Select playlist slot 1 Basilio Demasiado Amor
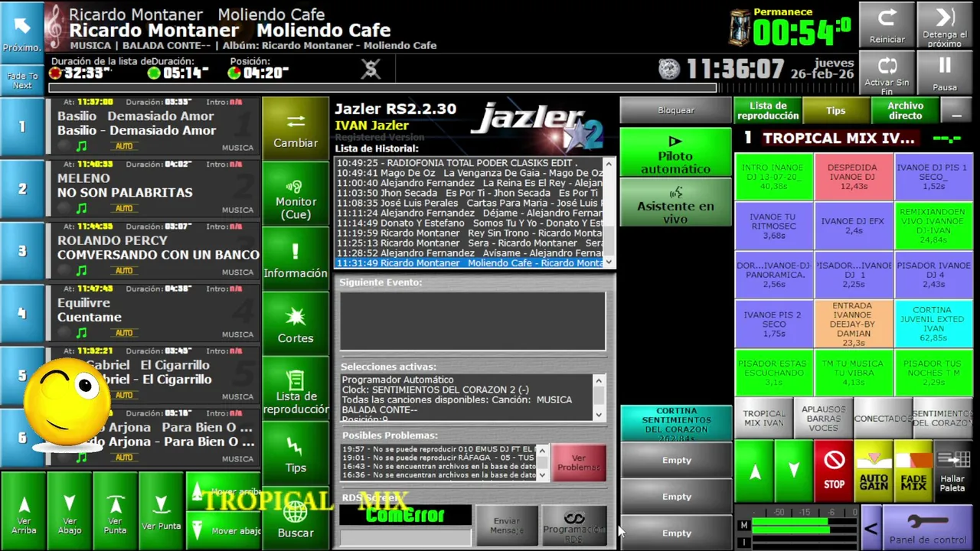The width and height of the screenshot is (980, 551). point(155,126)
